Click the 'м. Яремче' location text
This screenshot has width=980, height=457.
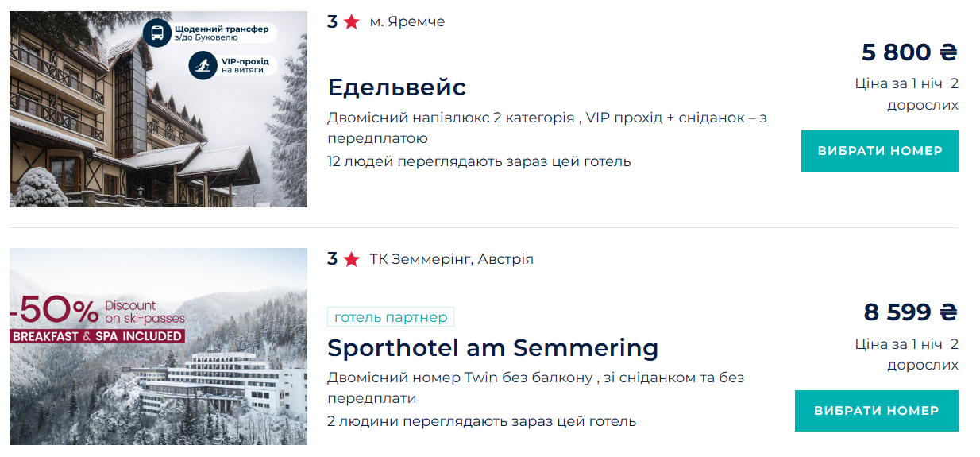pos(407,22)
